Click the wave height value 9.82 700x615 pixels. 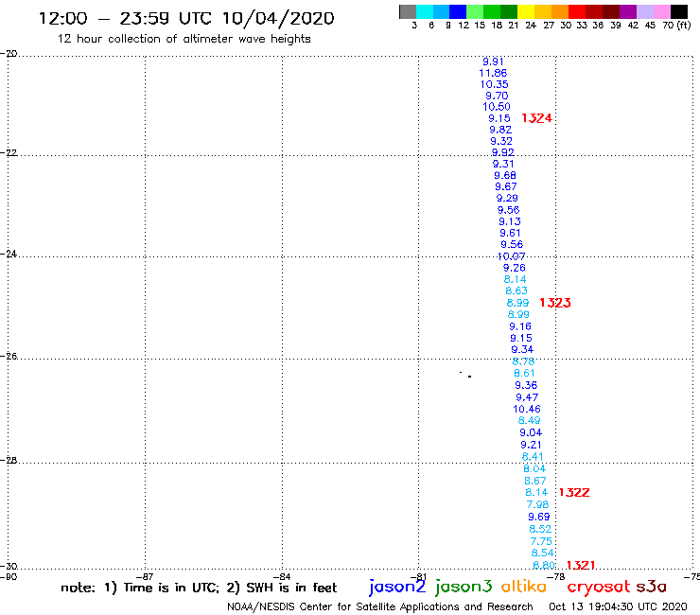[500, 130]
